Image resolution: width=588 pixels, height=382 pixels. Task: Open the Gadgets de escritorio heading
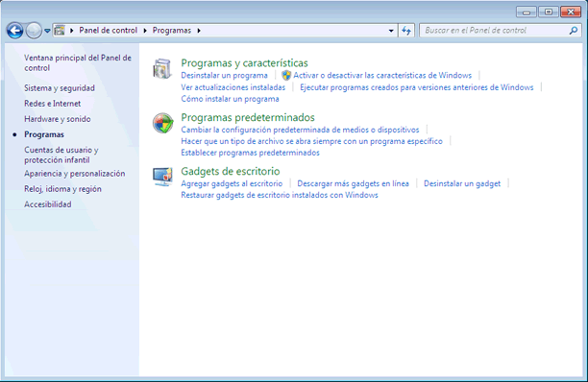[231, 171]
